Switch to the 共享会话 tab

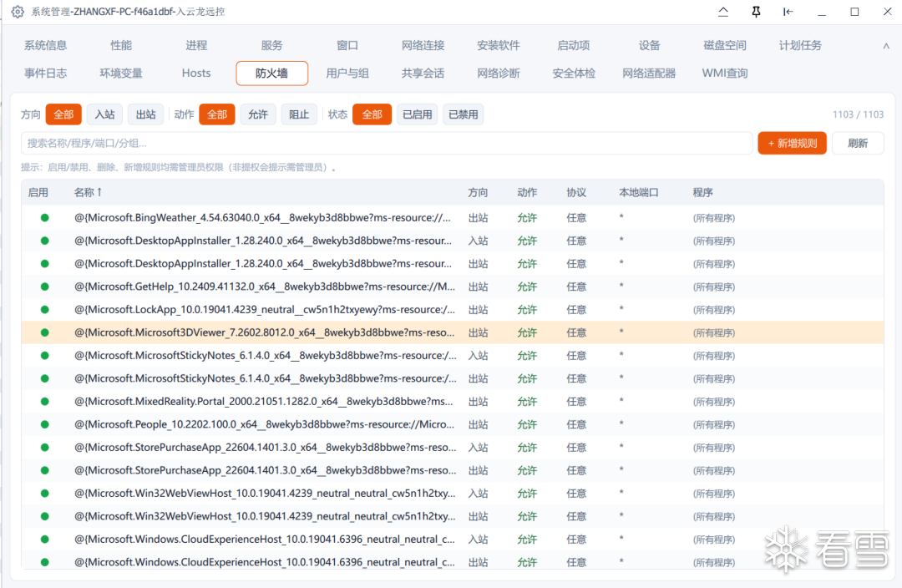point(423,73)
